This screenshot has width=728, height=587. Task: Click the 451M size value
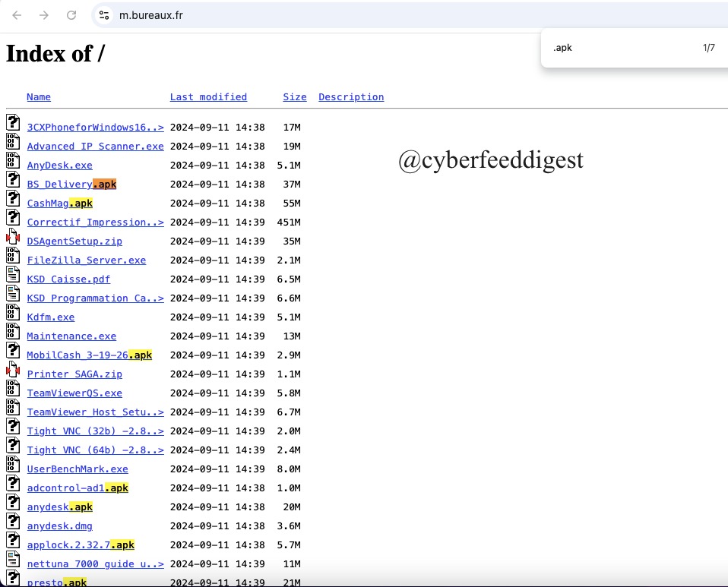[289, 222]
